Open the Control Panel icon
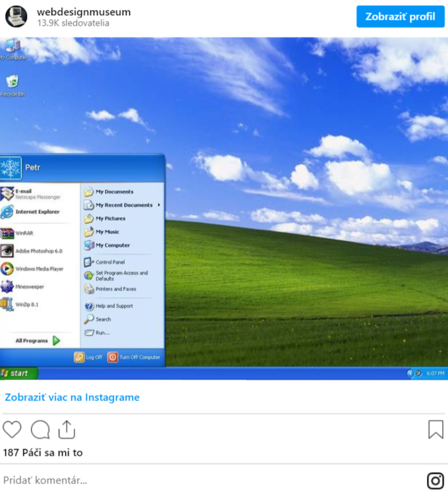This screenshot has width=448, height=494. [x=89, y=262]
